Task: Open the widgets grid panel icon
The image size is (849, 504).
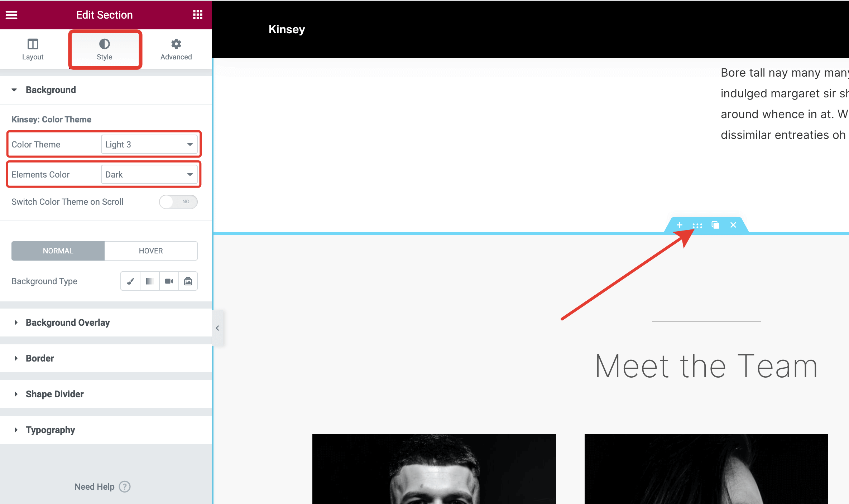Action: point(197,15)
